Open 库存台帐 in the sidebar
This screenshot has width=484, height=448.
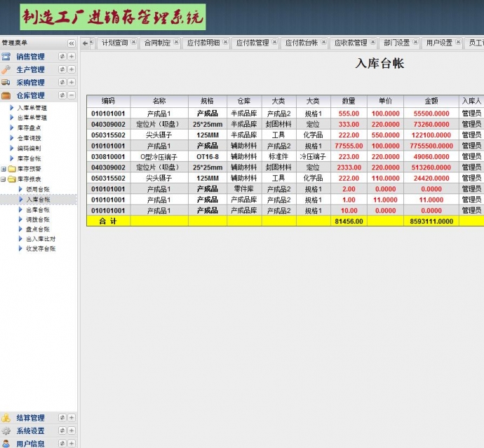pos(29,158)
